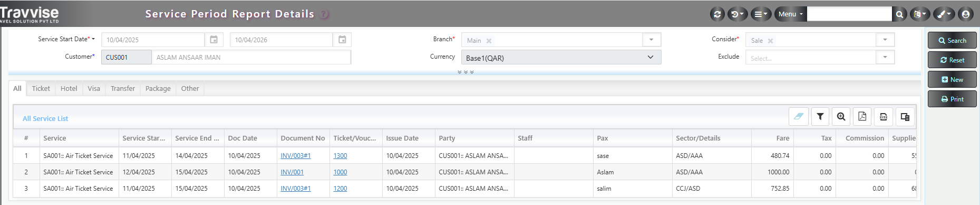The width and height of the screenshot is (980, 205).
Task: Switch to the Other tab
Action: click(190, 88)
